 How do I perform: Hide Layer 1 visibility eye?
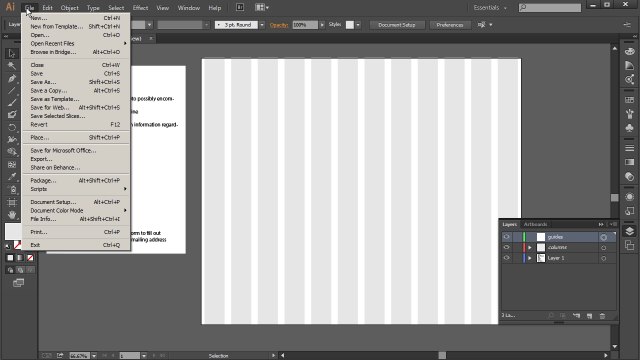pos(507,258)
